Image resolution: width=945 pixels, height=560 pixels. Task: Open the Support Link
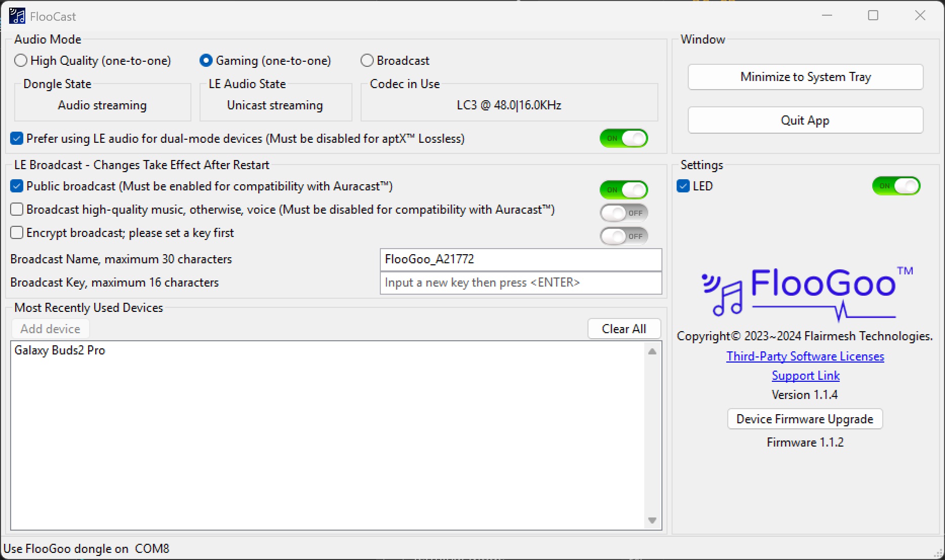805,376
